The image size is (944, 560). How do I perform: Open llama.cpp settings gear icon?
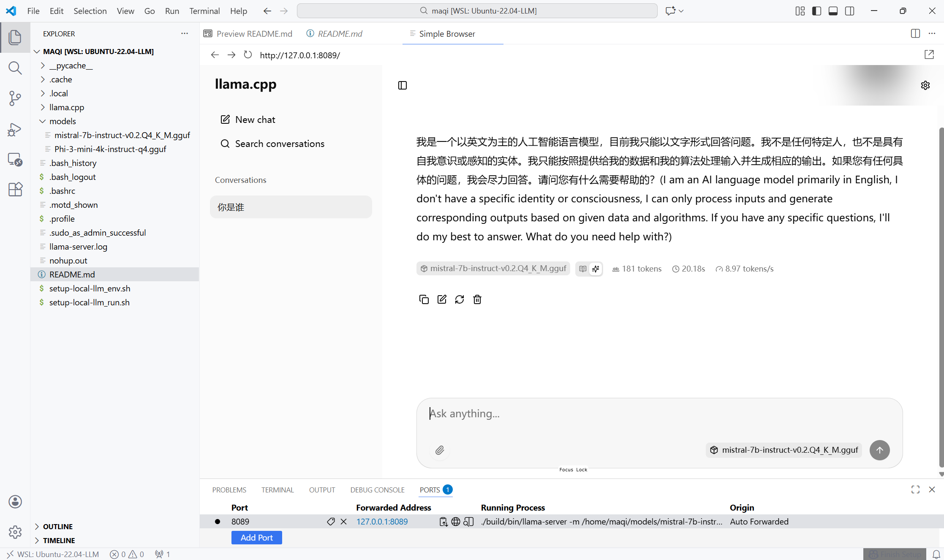coord(925,85)
